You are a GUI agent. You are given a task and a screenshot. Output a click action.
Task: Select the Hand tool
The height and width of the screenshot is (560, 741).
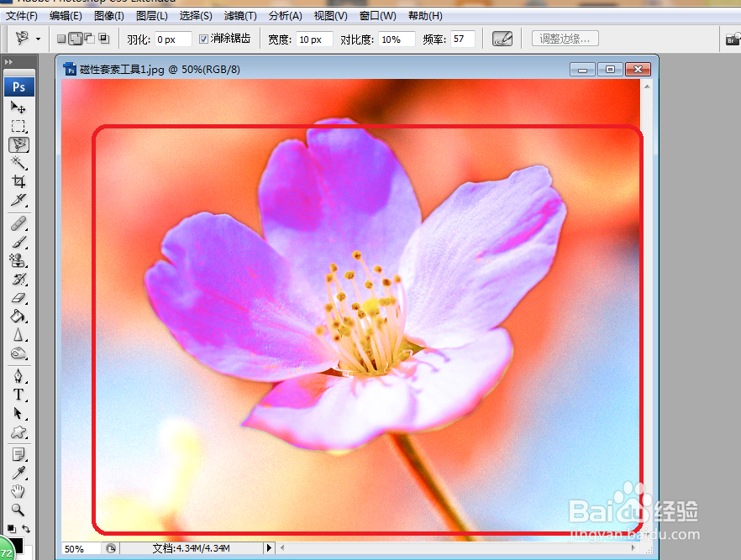(x=18, y=491)
